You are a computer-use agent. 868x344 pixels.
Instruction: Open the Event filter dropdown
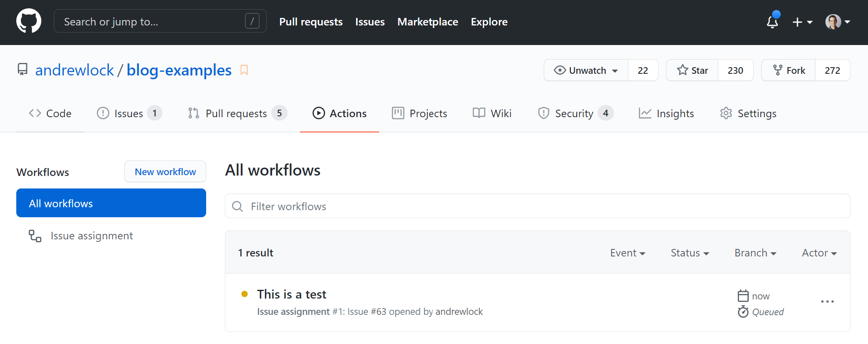pyautogui.click(x=628, y=253)
